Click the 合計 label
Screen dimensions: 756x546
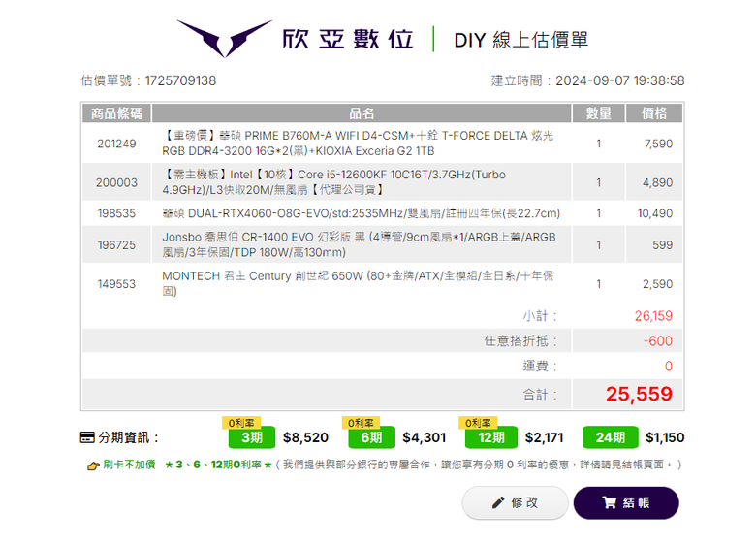pyautogui.click(x=540, y=395)
